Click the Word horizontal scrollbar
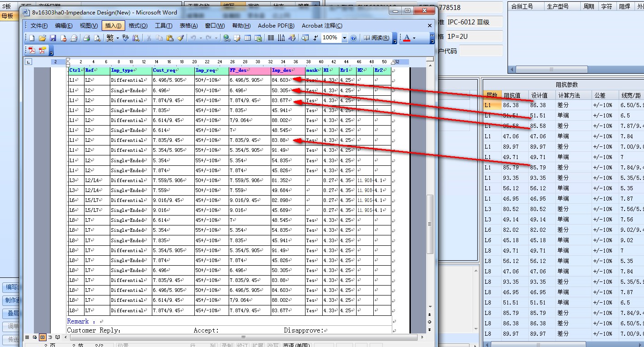This screenshot has height=347, width=644. point(243,337)
